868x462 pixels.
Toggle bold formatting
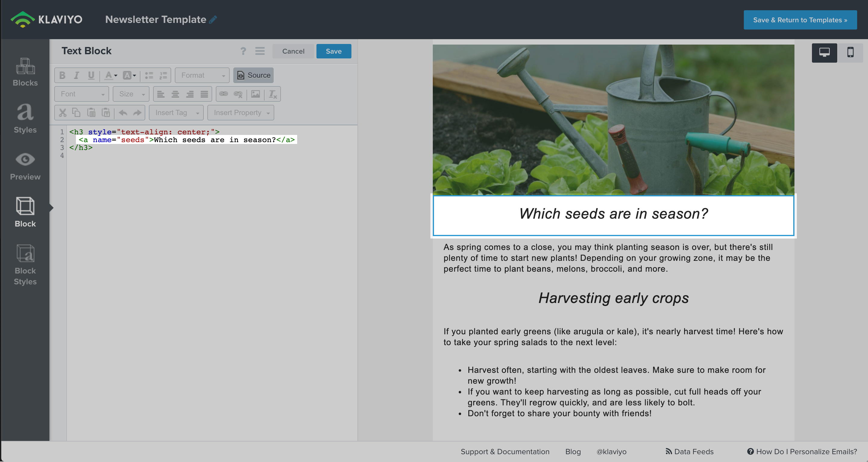pyautogui.click(x=62, y=75)
